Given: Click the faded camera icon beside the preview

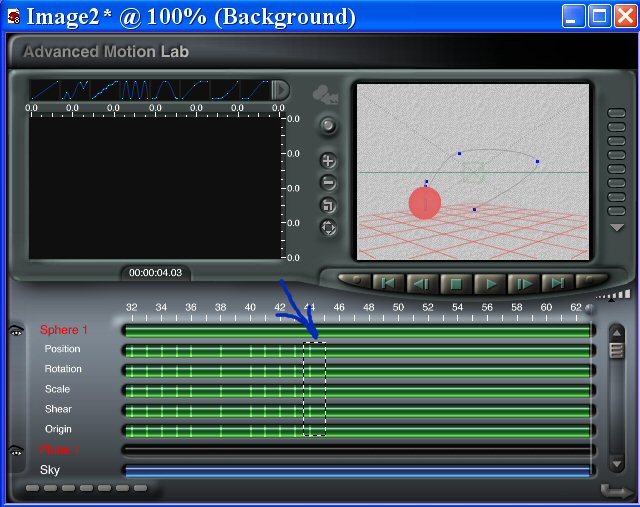Looking at the screenshot, I should 325,94.
